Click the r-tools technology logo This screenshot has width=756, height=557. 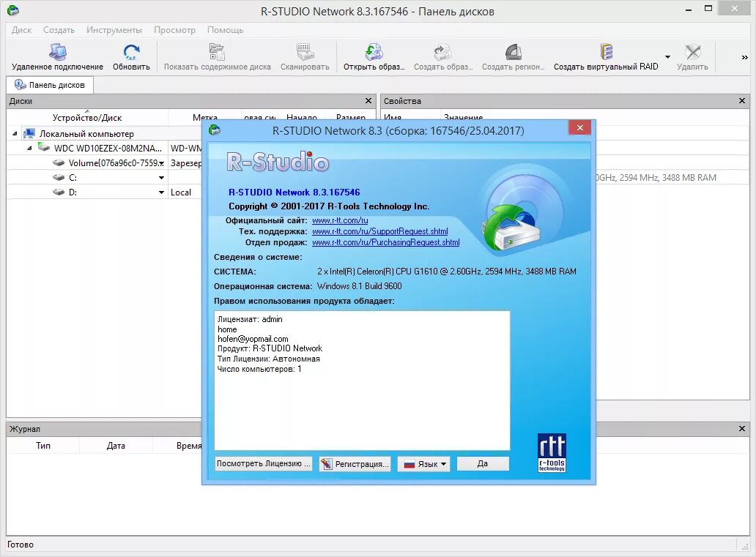point(552,452)
